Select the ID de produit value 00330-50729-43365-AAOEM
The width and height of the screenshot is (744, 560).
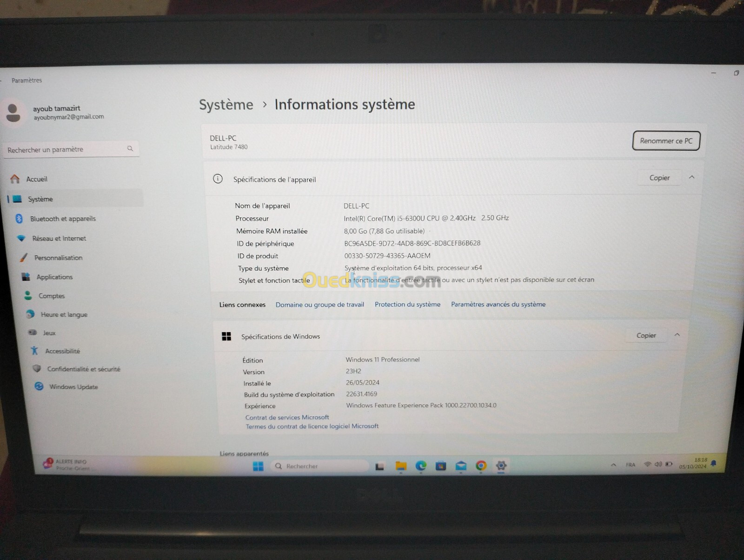coord(387,256)
